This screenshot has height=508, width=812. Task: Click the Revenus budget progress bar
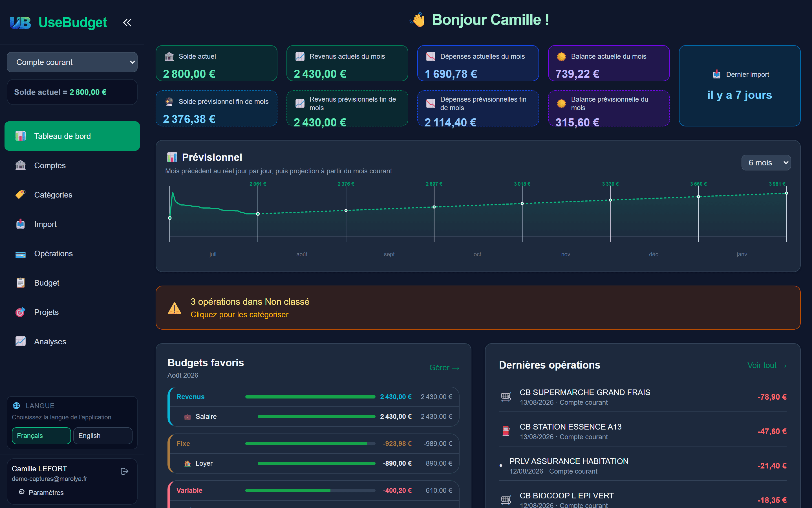tap(310, 397)
